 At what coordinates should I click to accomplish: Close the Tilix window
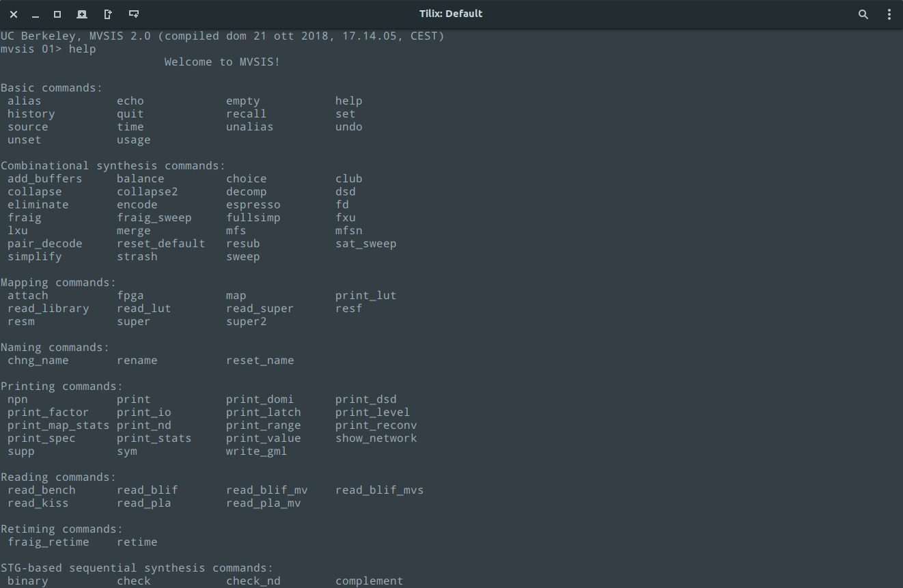[x=14, y=14]
